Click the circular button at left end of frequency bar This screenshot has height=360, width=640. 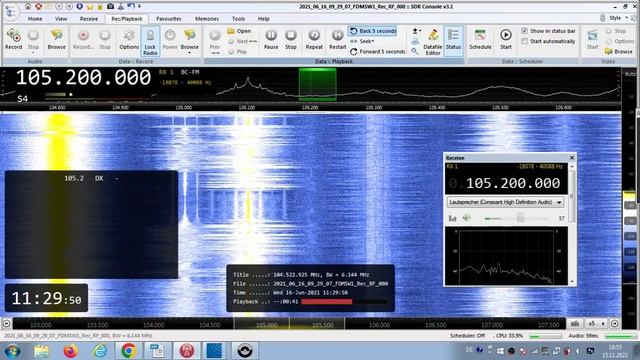click(7, 324)
